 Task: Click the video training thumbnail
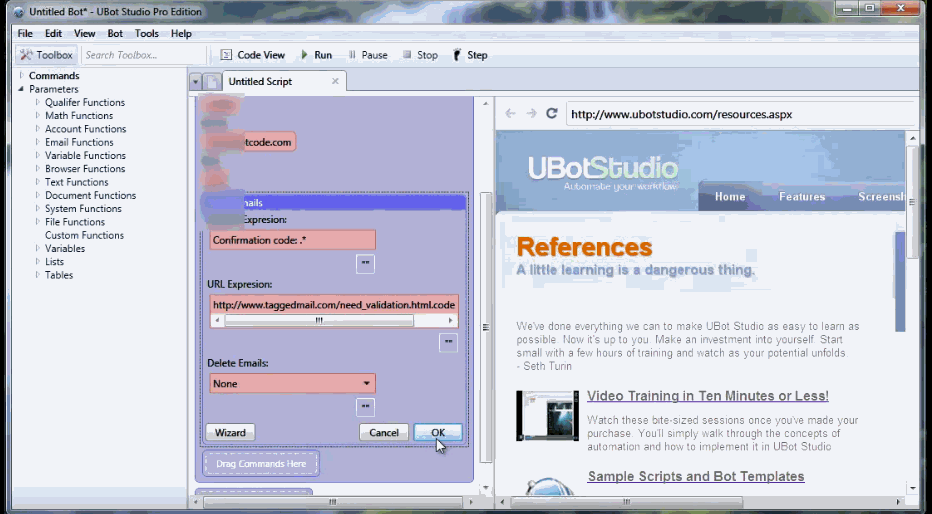[x=547, y=416]
